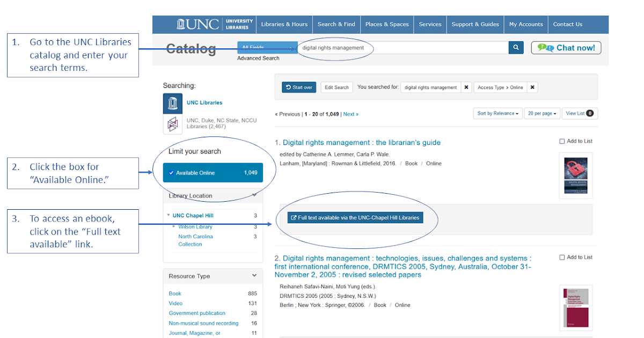This screenshot has height=338, width=644.
Task: Open the Places & Spaces menu
Action: click(x=387, y=24)
